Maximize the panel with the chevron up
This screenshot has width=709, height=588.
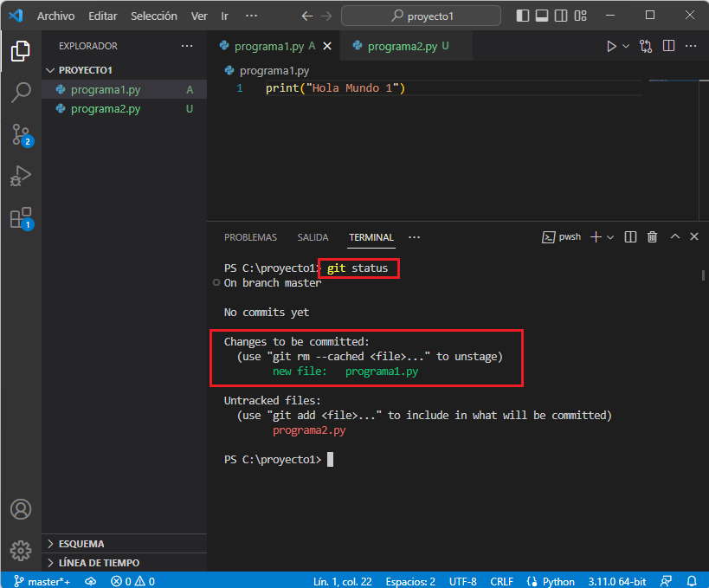(x=675, y=236)
